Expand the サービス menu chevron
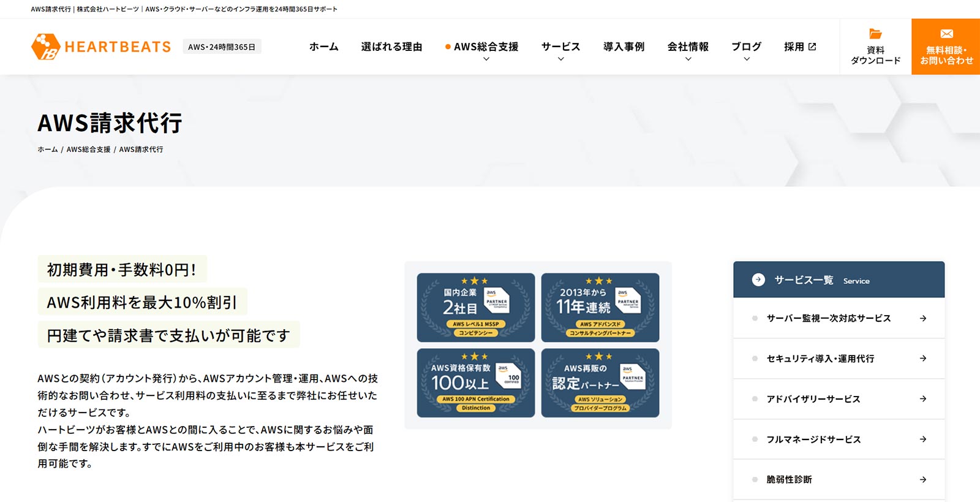 coord(560,59)
